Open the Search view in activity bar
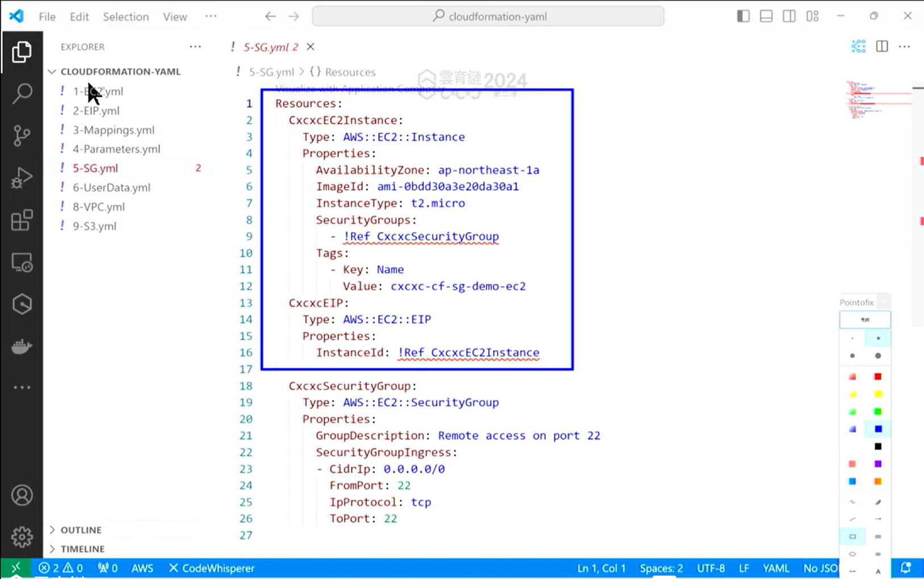924x579 pixels. (22, 94)
